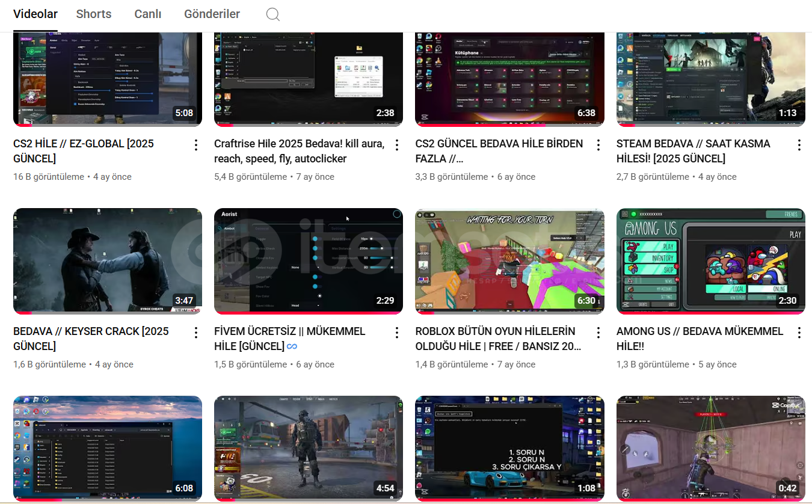Click 4 ay önce under CS2 EZ-GLOBAL video
812x504 pixels.
114,177
